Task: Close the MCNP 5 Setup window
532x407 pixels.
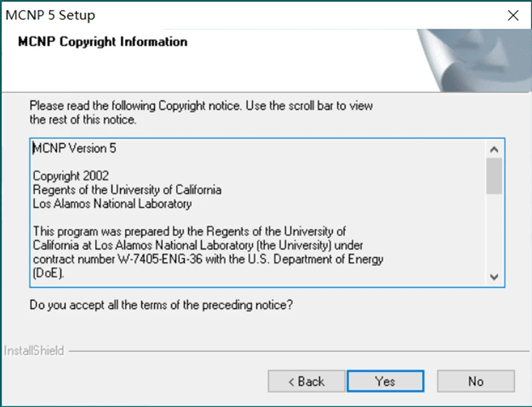Action: [x=513, y=16]
